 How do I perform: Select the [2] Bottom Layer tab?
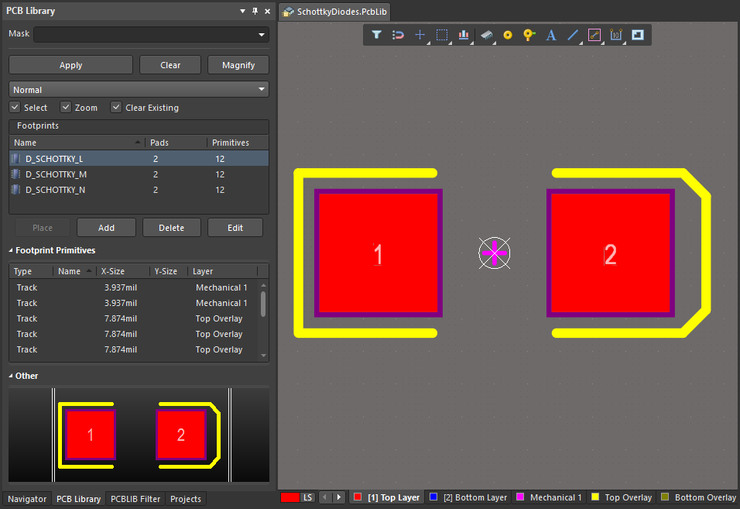pyautogui.click(x=468, y=497)
